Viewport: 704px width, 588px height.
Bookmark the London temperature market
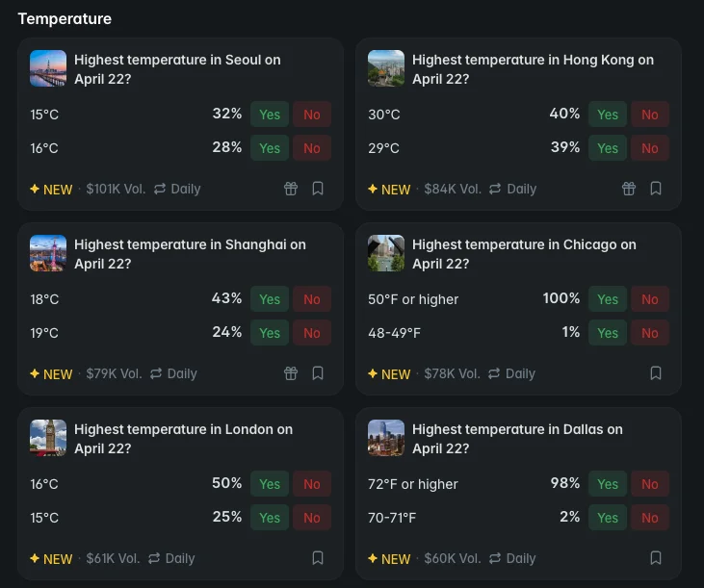[x=318, y=558]
